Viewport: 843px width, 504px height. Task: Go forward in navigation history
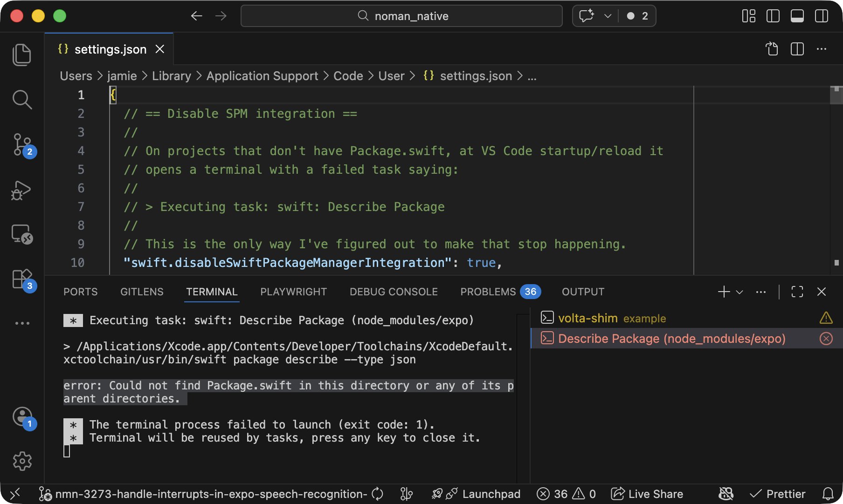tap(221, 16)
